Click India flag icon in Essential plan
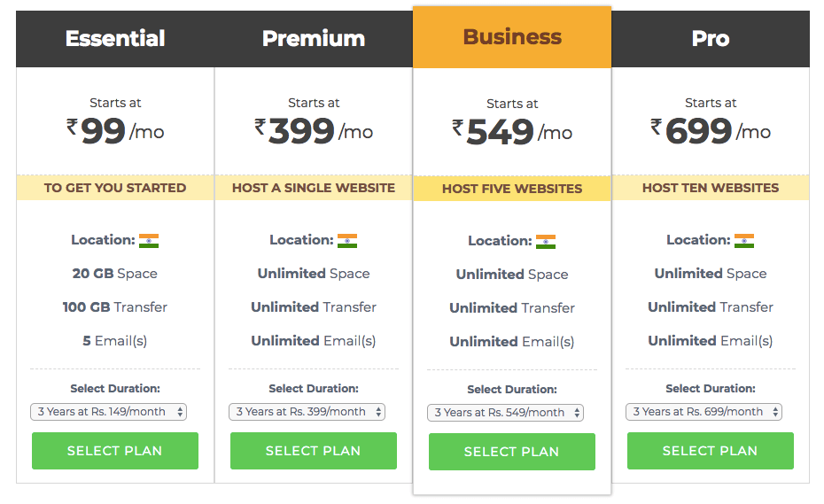This screenshot has width=824, height=504. (149, 241)
